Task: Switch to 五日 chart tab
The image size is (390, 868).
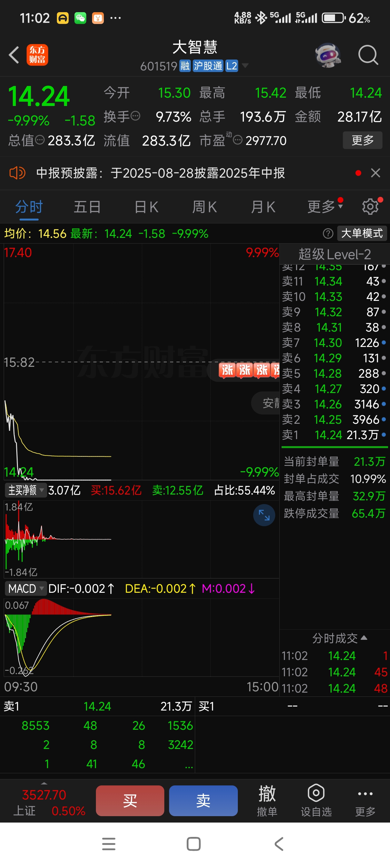Action: (x=87, y=207)
